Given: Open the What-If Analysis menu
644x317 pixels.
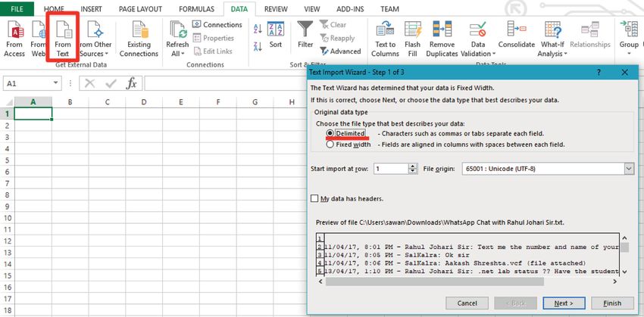Looking at the screenshot, I should click(552, 39).
